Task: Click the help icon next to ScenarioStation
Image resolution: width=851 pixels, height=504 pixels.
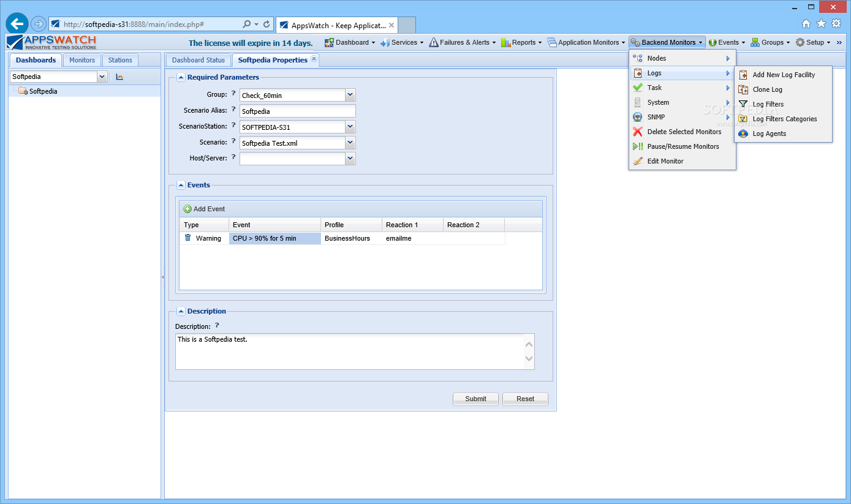Action: click(x=233, y=126)
